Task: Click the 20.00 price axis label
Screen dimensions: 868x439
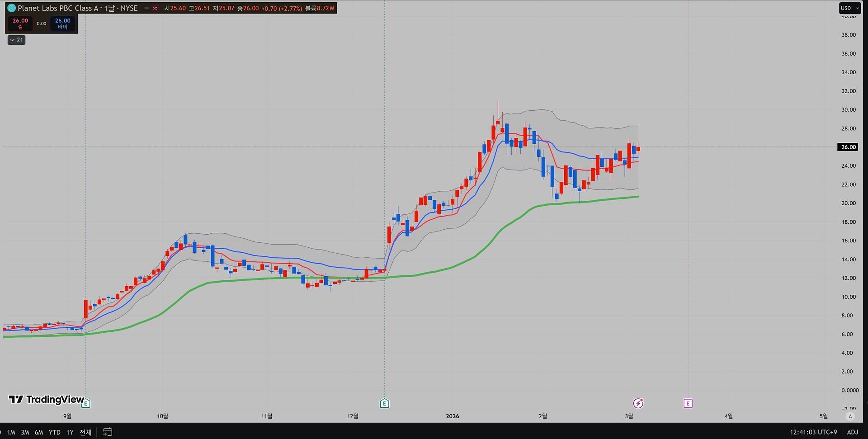Action: click(849, 203)
